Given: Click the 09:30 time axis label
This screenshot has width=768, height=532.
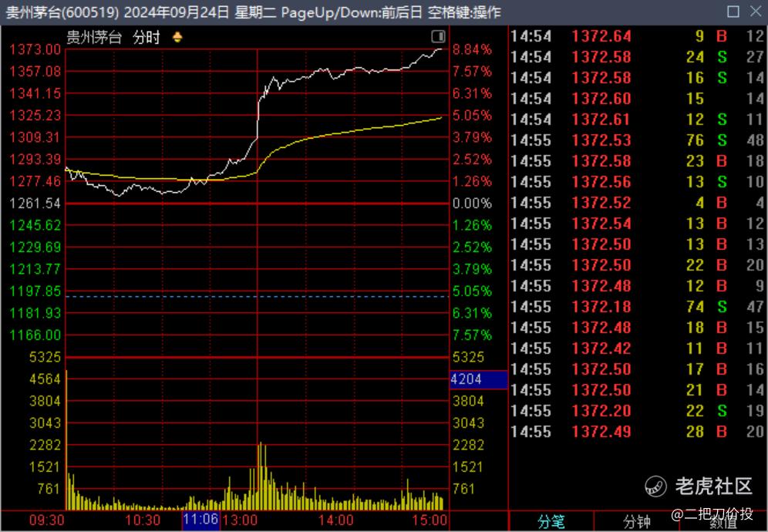Looking at the screenshot, I should [x=46, y=520].
